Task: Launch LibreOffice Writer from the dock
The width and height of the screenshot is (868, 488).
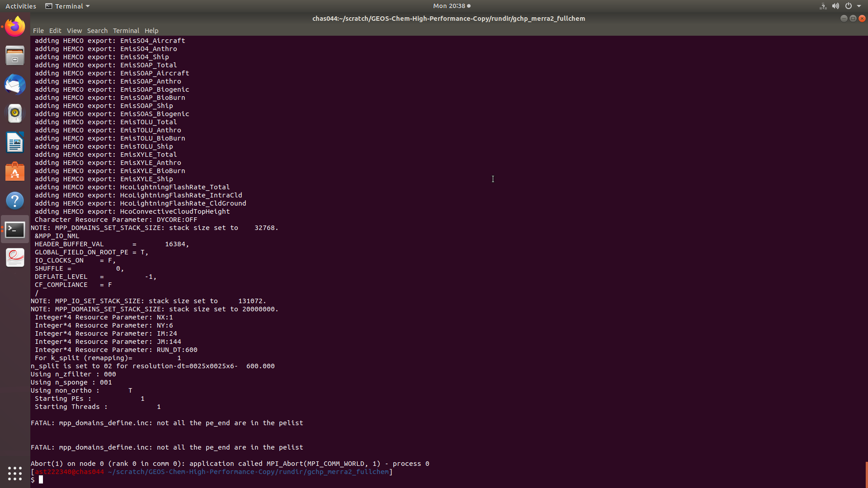Action: tap(15, 142)
